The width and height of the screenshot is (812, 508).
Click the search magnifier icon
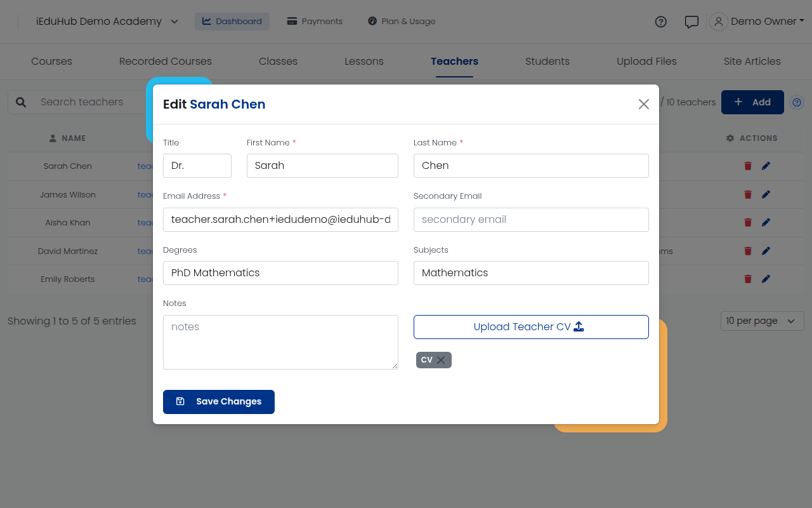21,102
